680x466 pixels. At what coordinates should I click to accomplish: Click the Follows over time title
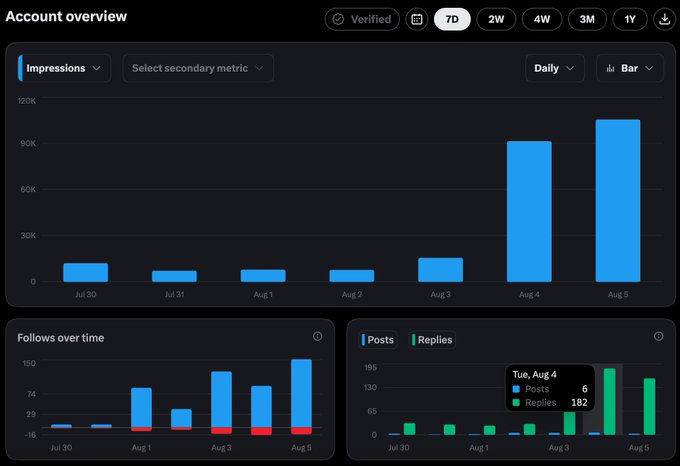(x=61, y=338)
